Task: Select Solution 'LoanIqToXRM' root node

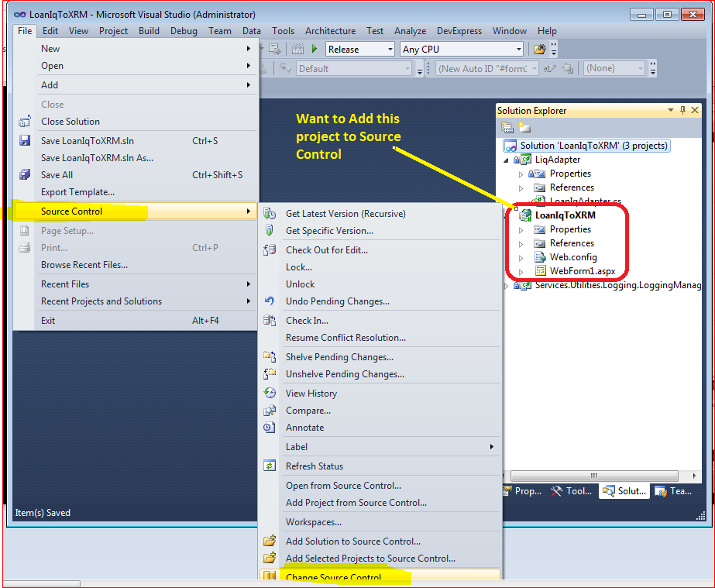Action: [586, 146]
